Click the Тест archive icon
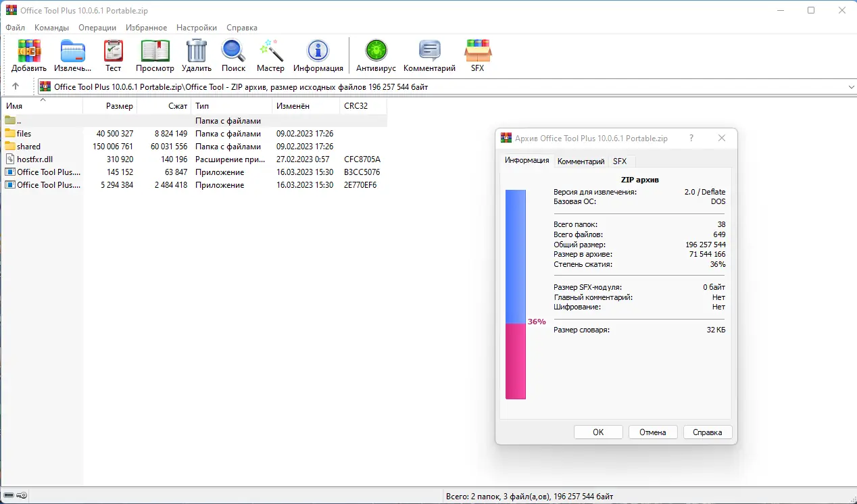Screen dimensions: 857x504 113,51
